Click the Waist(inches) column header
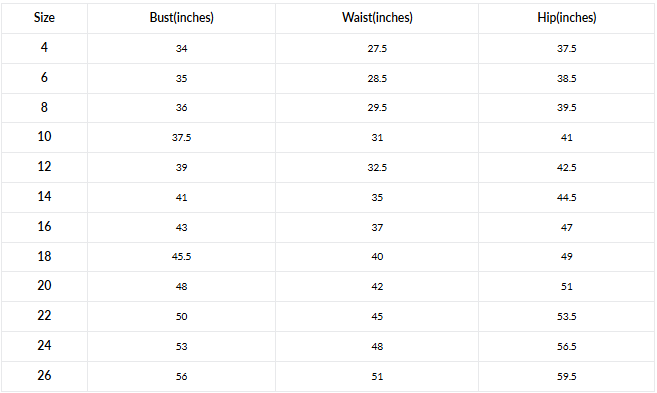Screen dimensions: 657x393 tap(377, 18)
